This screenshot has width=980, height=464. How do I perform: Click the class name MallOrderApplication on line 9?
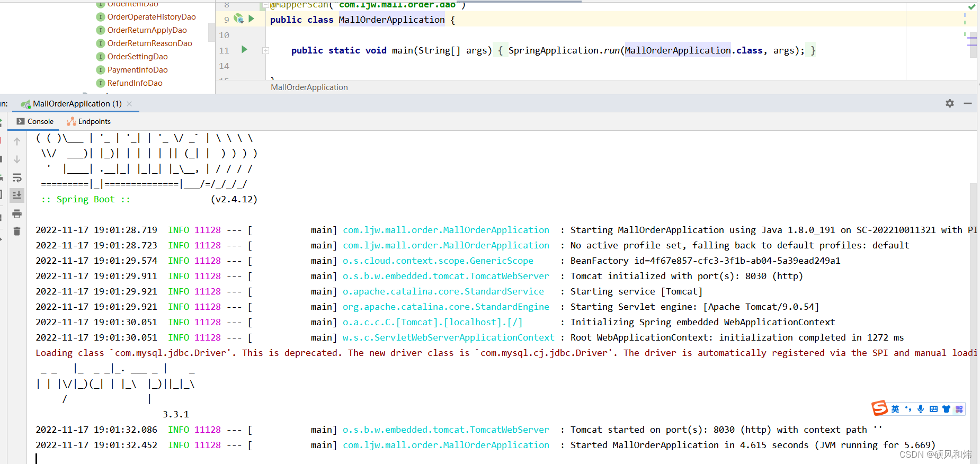point(392,20)
